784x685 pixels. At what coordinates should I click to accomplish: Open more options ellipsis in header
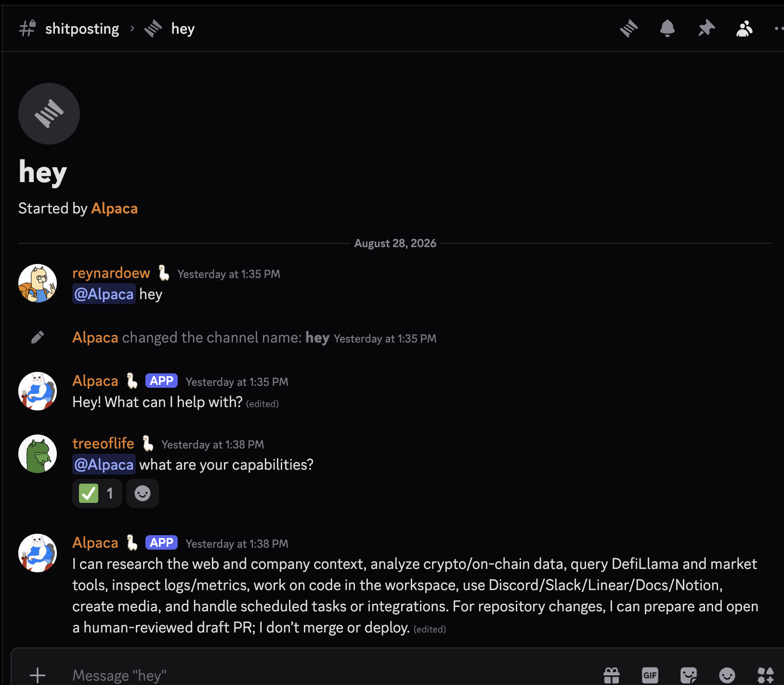(x=779, y=28)
